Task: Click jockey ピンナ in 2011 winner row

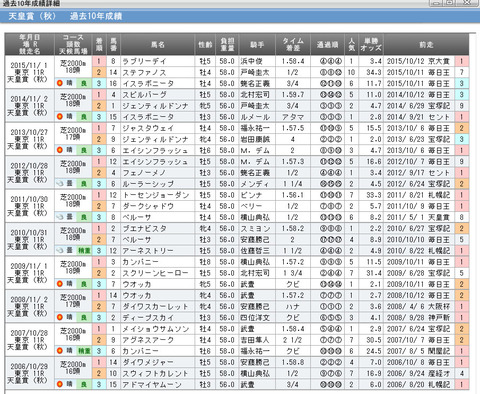Action: tap(252, 195)
